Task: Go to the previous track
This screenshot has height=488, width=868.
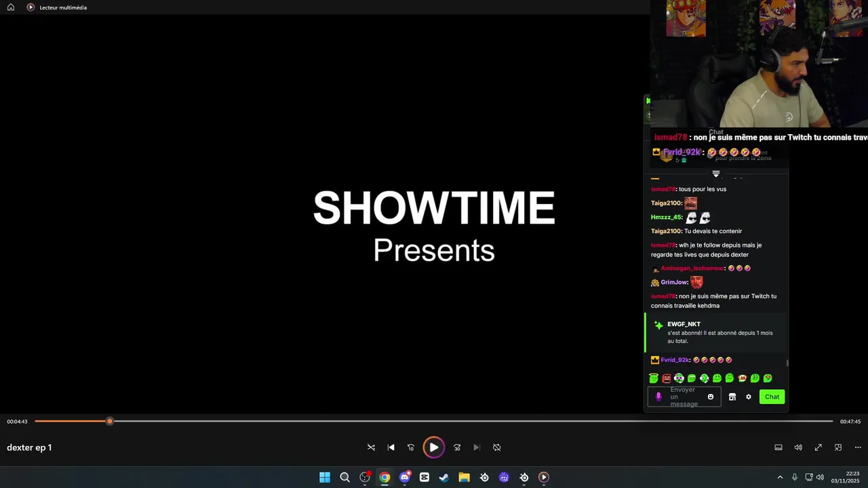Action: (x=391, y=447)
